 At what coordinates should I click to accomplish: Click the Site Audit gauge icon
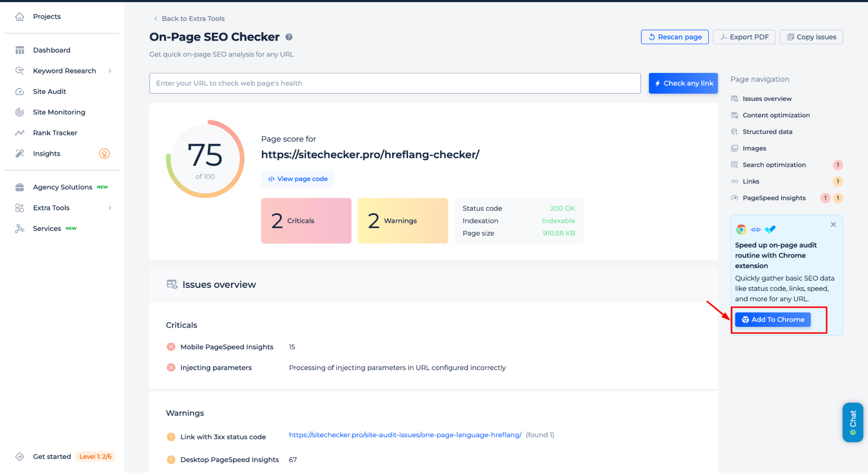[20, 92]
